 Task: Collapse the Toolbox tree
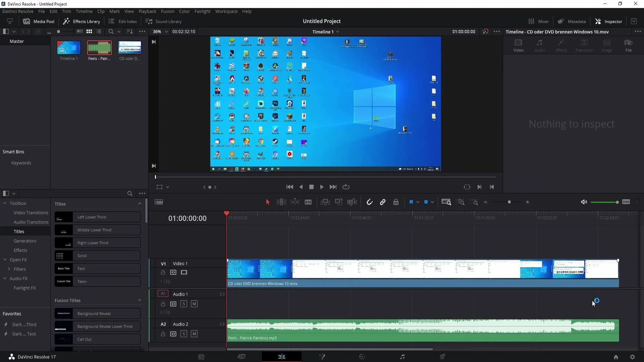click(x=5, y=203)
